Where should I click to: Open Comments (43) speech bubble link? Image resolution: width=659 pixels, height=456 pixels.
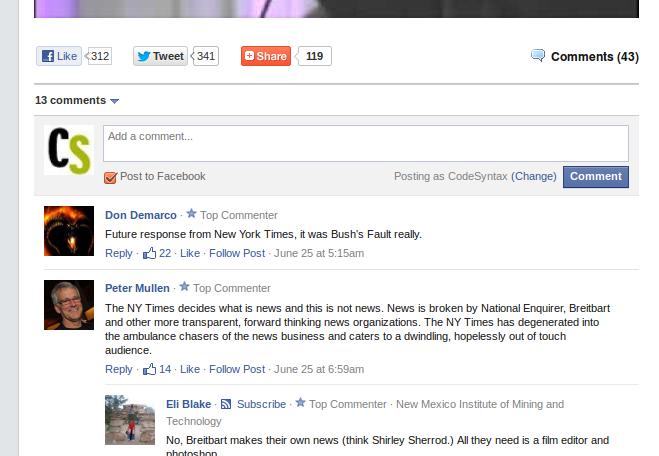click(585, 57)
